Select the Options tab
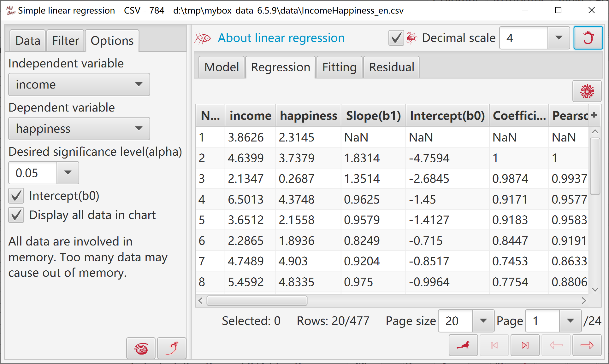Screen dimensions: 609x364 pos(112,41)
